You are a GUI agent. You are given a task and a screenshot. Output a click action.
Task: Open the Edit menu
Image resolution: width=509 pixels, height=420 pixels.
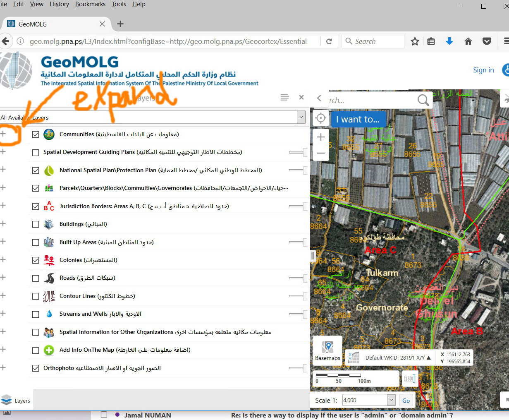coord(19,4)
